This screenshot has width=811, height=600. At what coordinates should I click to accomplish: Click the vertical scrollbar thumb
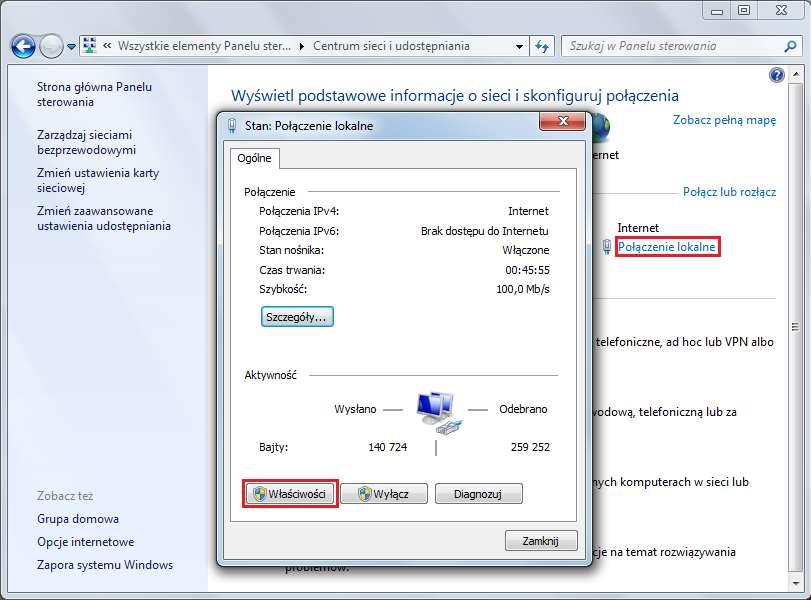(x=795, y=327)
